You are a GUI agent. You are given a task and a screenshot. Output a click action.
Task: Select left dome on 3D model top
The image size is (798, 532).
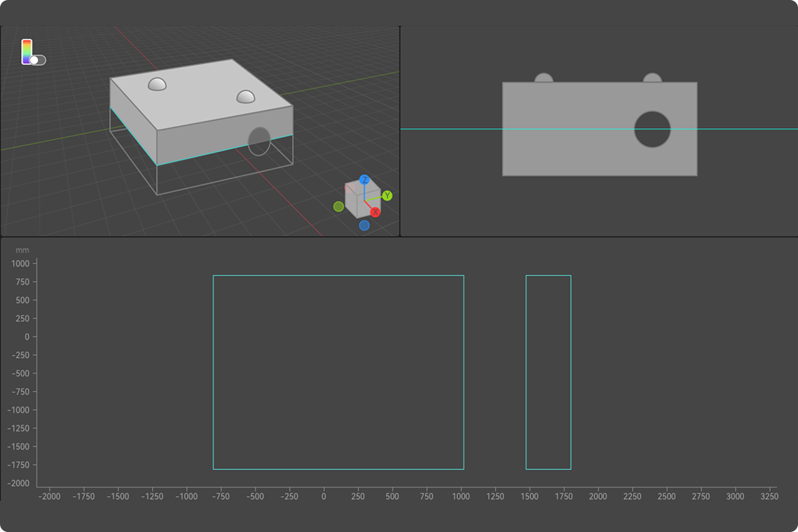157,84
